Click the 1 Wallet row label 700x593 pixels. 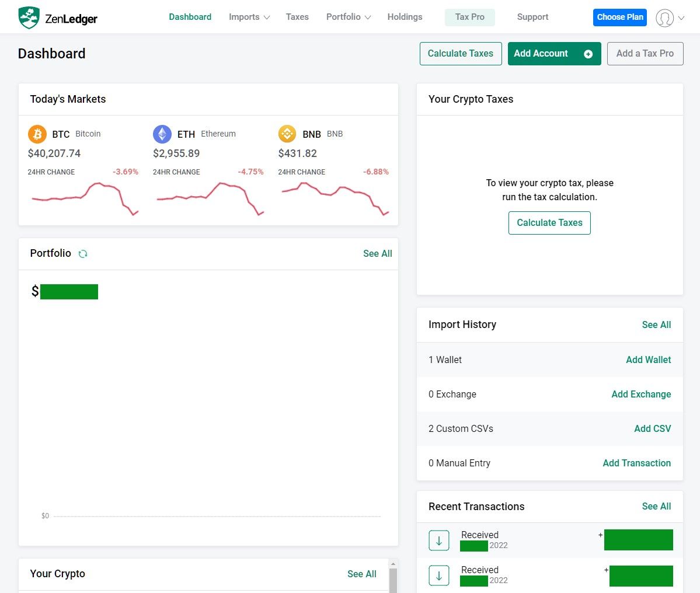coord(445,360)
